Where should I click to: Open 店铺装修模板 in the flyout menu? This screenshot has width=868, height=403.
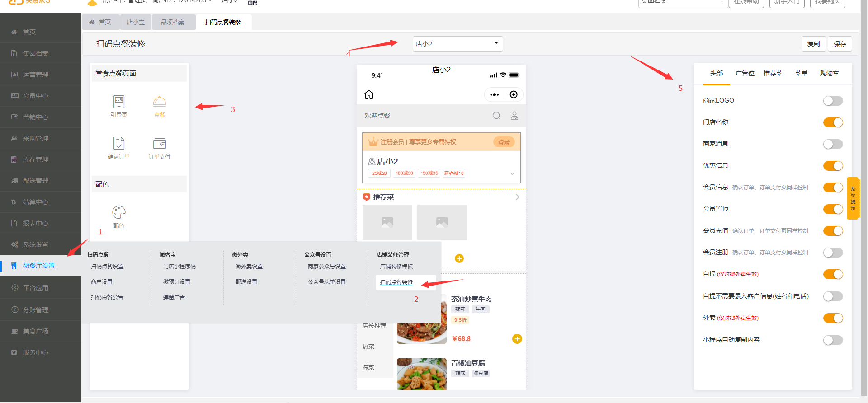[x=396, y=267]
